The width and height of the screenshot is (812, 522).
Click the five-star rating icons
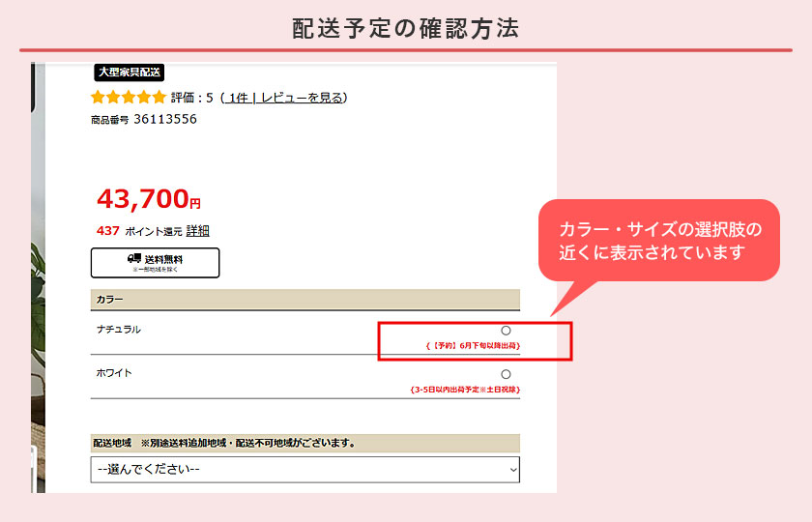point(128,98)
